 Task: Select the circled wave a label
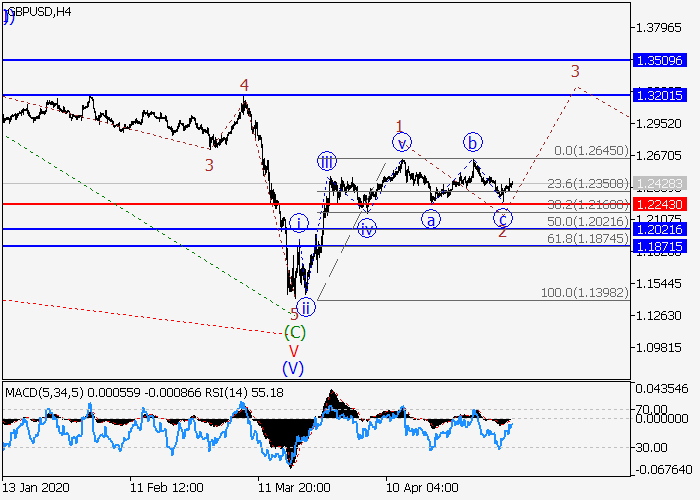(x=430, y=218)
